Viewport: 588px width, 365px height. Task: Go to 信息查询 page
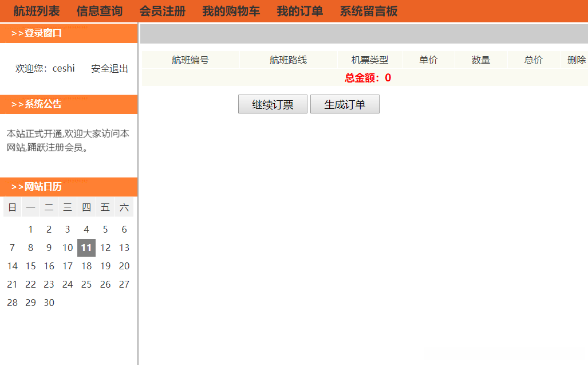click(x=100, y=11)
